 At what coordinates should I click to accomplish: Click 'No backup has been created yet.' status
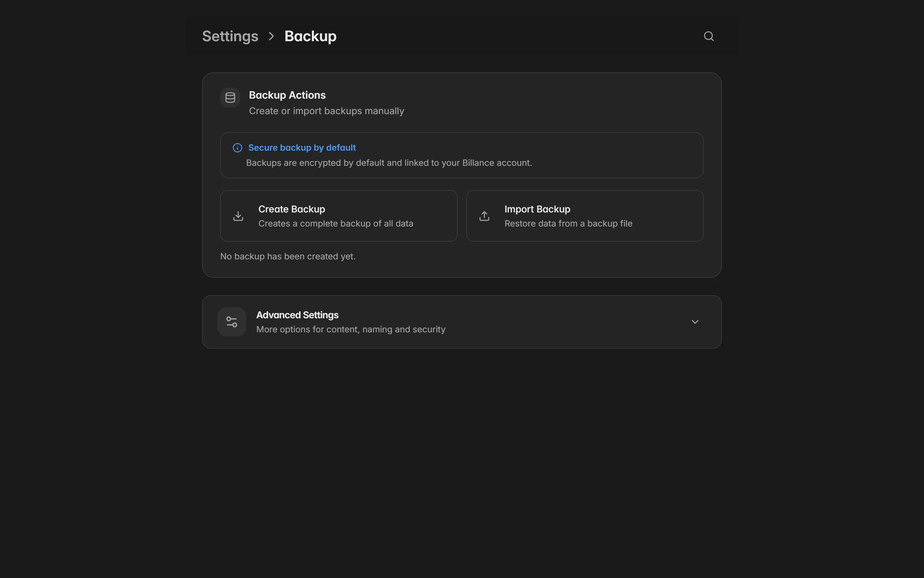pyautogui.click(x=288, y=256)
